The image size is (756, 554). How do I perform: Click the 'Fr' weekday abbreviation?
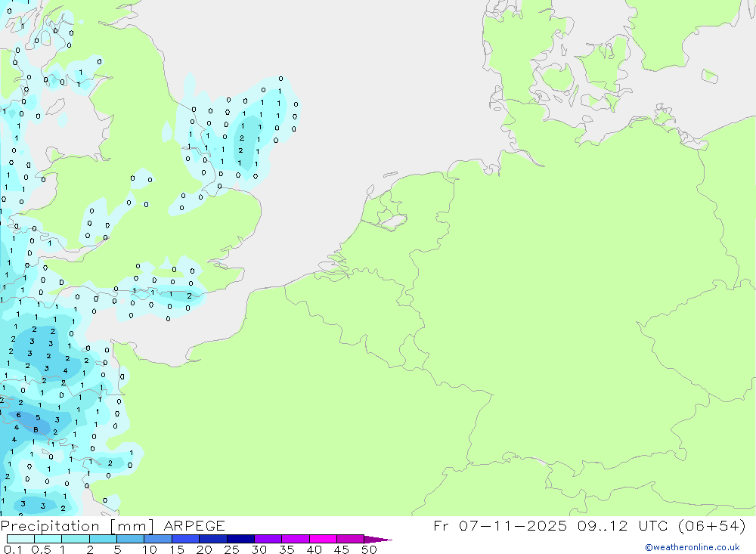[441, 525]
